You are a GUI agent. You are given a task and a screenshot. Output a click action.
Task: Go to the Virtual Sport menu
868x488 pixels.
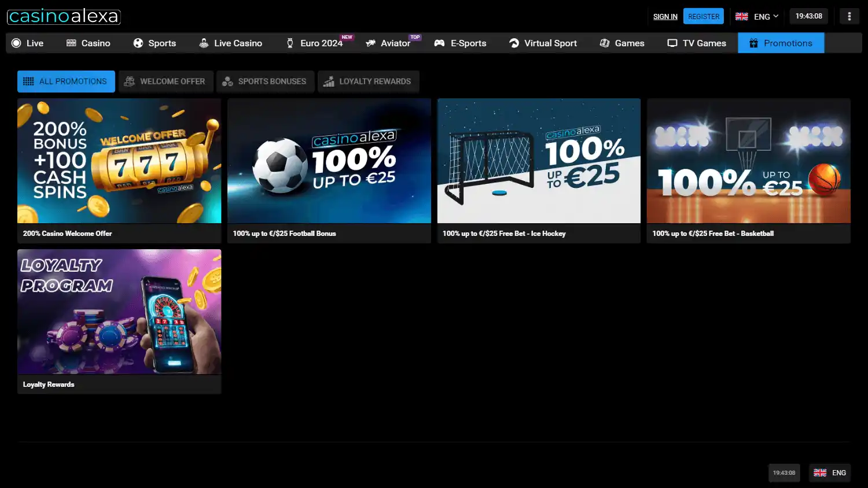(x=543, y=43)
